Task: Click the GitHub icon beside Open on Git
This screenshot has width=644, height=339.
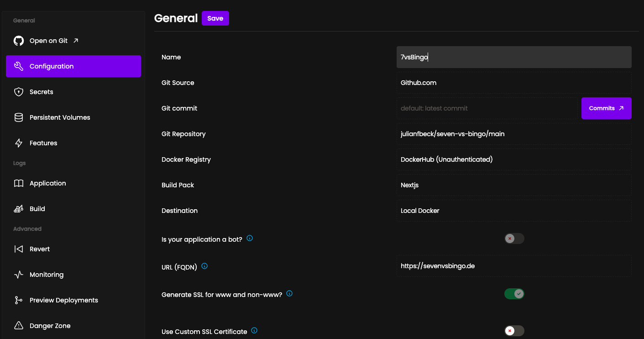Action: pyautogui.click(x=18, y=40)
